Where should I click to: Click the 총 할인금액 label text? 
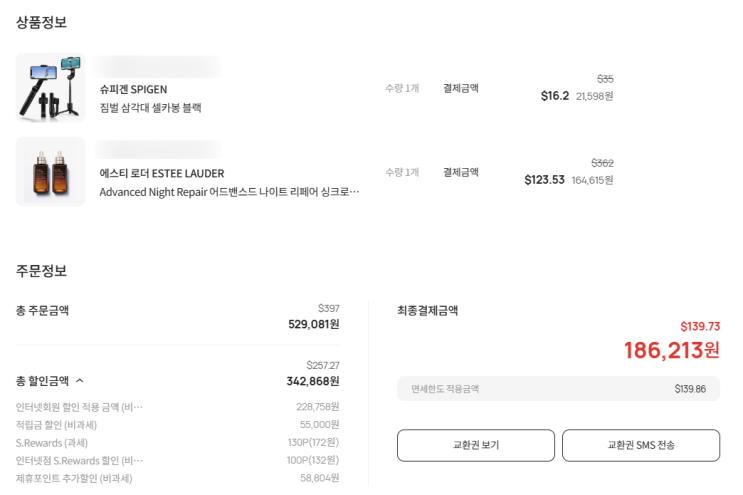coord(42,381)
